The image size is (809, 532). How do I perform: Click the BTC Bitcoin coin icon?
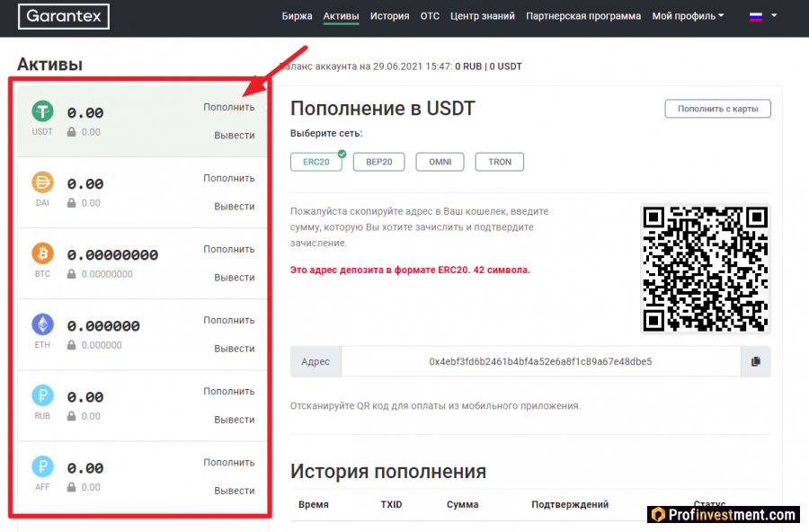click(x=42, y=253)
